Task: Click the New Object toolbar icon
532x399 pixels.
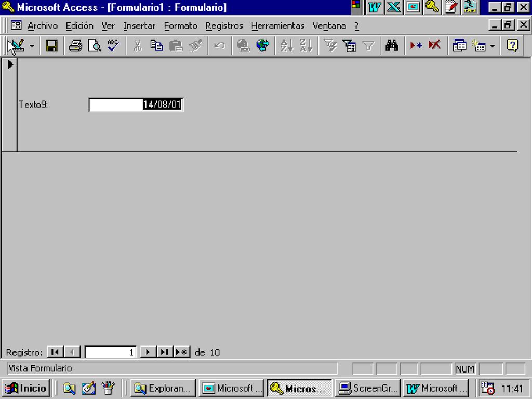Action: tap(478, 46)
